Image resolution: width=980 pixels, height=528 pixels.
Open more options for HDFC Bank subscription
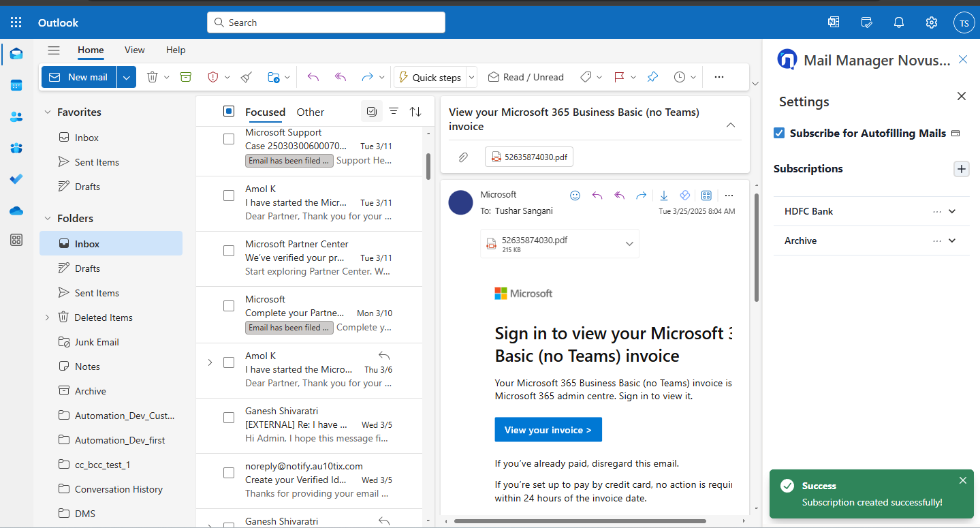pyautogui.click(x=937, y=211)
